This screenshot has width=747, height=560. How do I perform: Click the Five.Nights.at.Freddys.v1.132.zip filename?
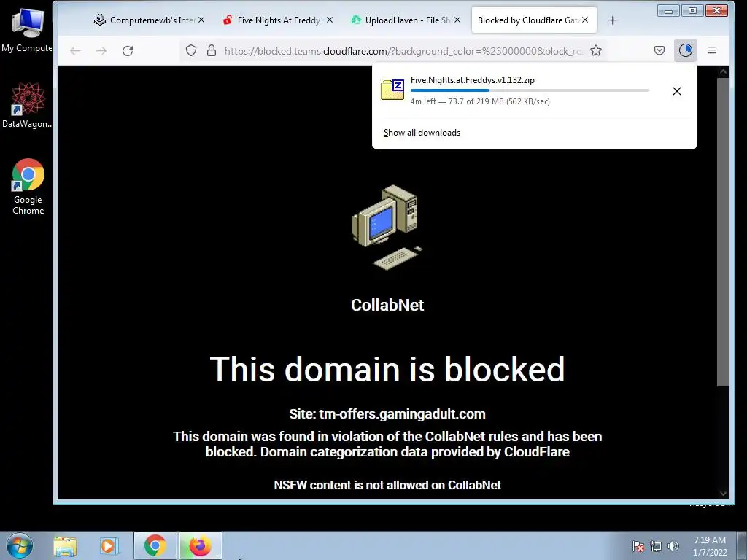point(473,80)
